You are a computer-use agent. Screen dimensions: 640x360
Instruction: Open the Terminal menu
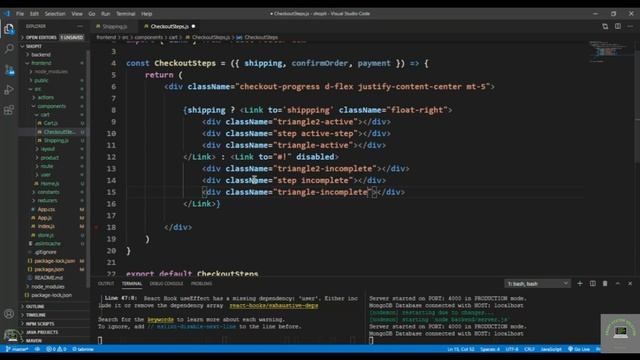click(126, 13)
